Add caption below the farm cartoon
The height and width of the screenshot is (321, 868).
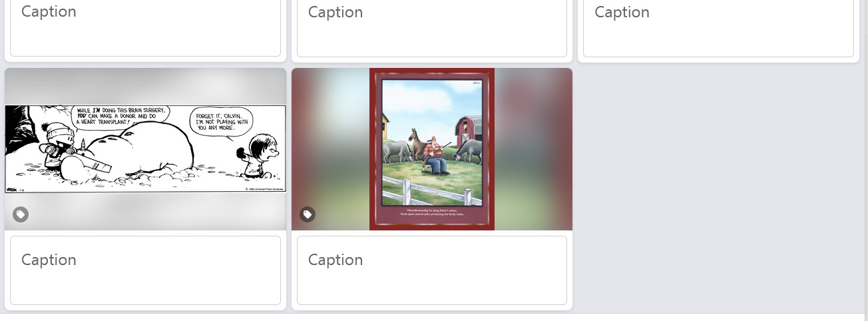coord(432,270)
